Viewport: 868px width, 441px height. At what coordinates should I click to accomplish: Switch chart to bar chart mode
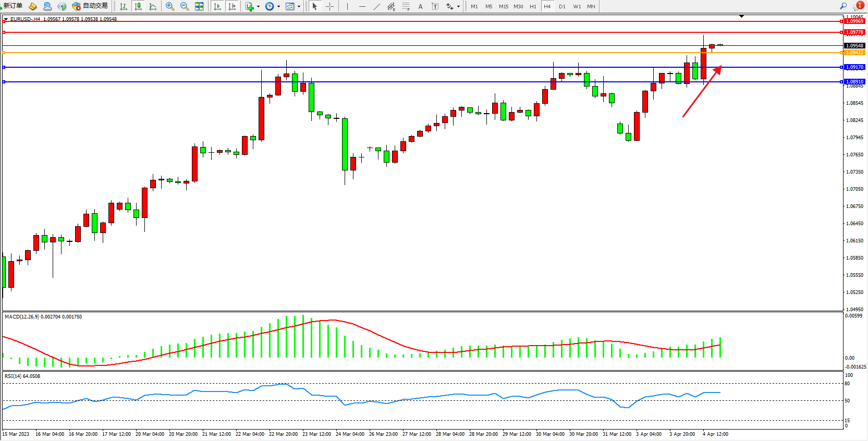[124, 6]
